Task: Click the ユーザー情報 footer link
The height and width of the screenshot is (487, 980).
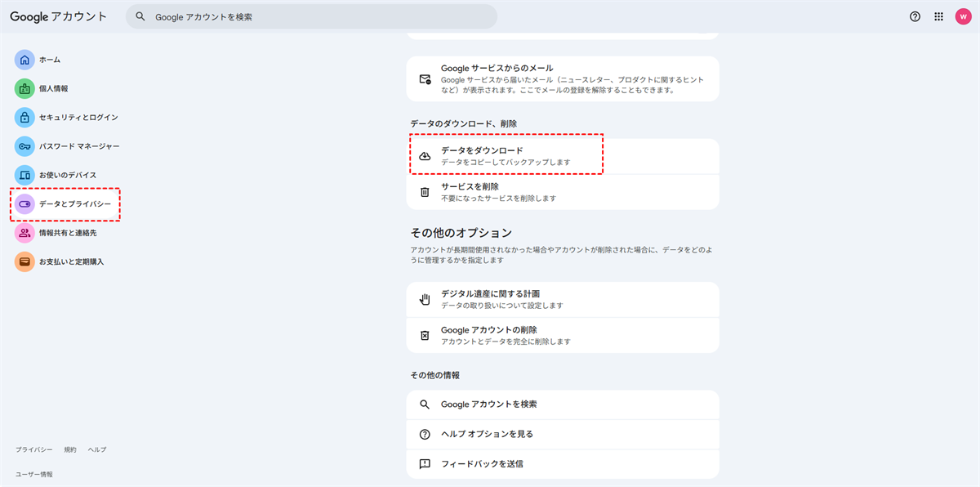Action: [x=34, y=474]
